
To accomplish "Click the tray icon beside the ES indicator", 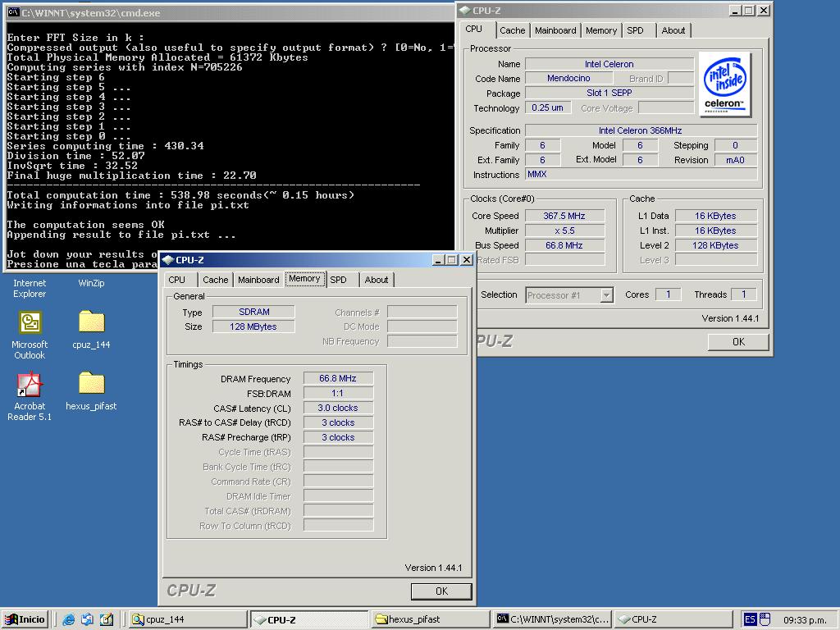I will pos(765,619).
